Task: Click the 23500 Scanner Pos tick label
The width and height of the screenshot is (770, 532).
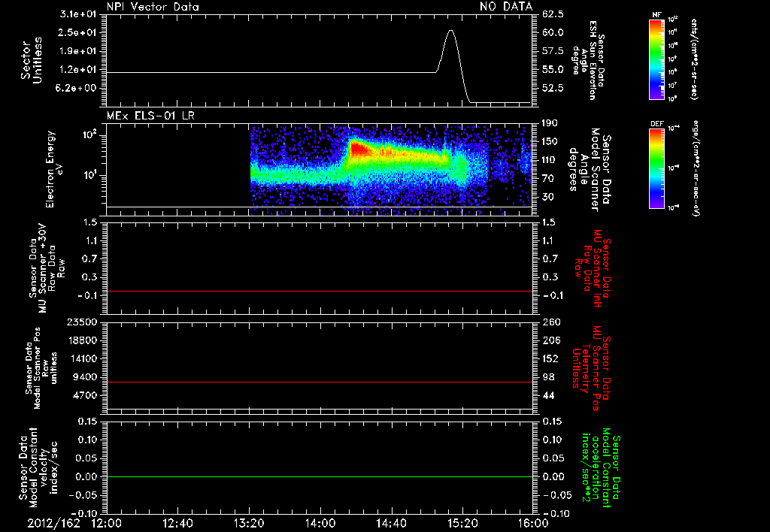Action: [x=82, y=322]
